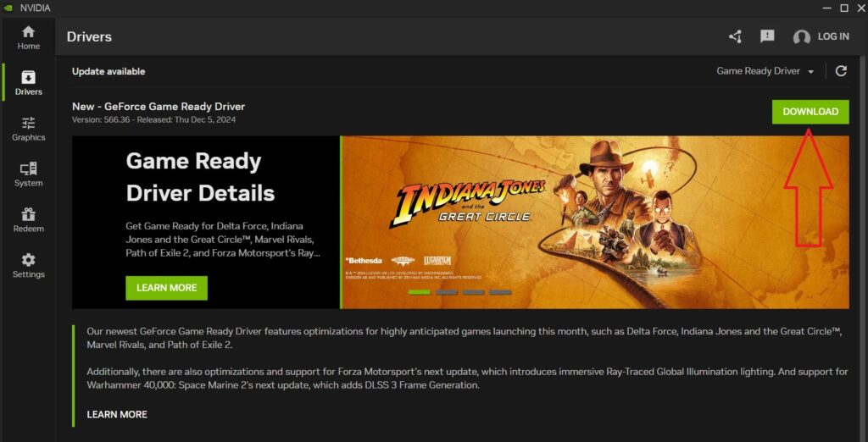Image resolution: width=868 pixels, height=442 pixels.
Task: Click the Version 566.36 release info text
Action: [x=154, y=119]
